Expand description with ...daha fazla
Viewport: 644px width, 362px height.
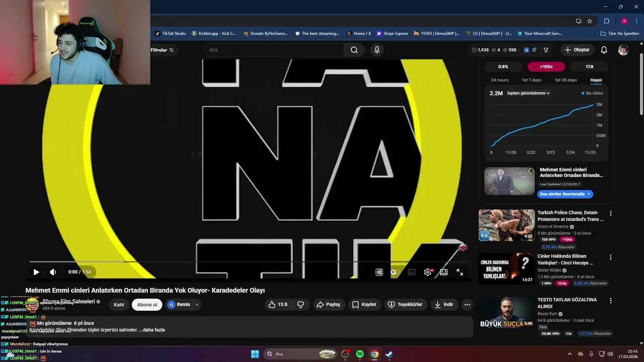pos(152,330)
